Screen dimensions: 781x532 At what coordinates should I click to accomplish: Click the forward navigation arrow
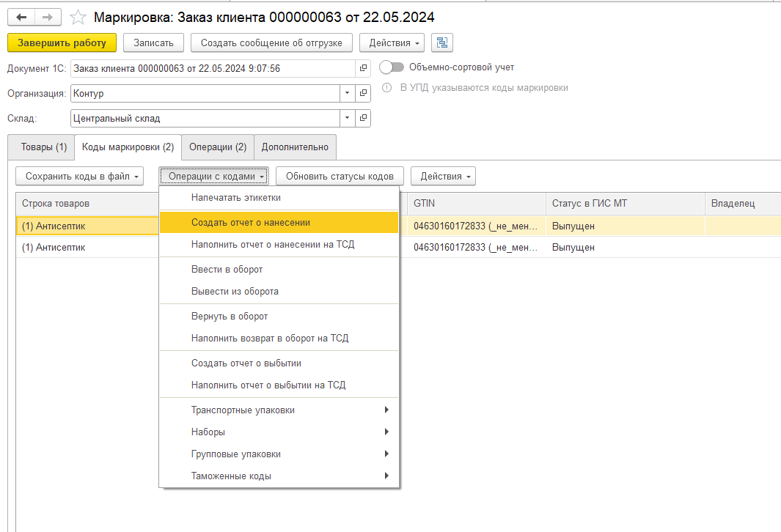[x=48, y=17]
